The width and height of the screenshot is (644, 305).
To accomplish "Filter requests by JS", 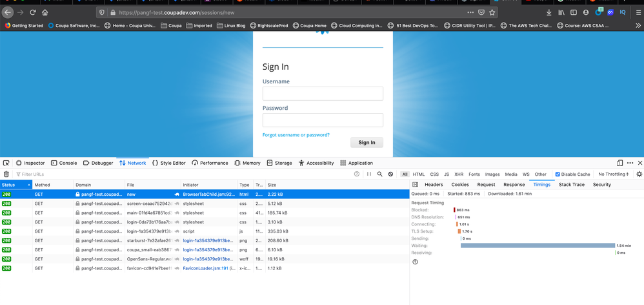I will 447,174.
